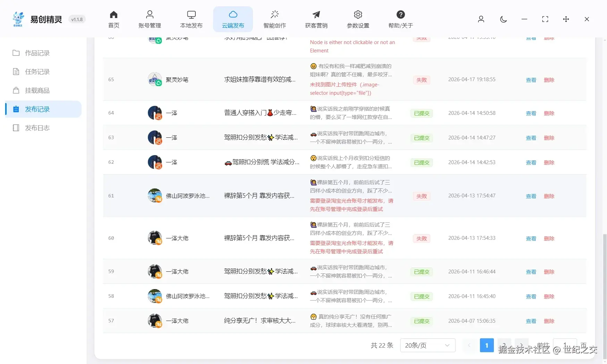The image size is (607, 364).
Task: Go to the 首页 home tab
Action: pos(113,19)
